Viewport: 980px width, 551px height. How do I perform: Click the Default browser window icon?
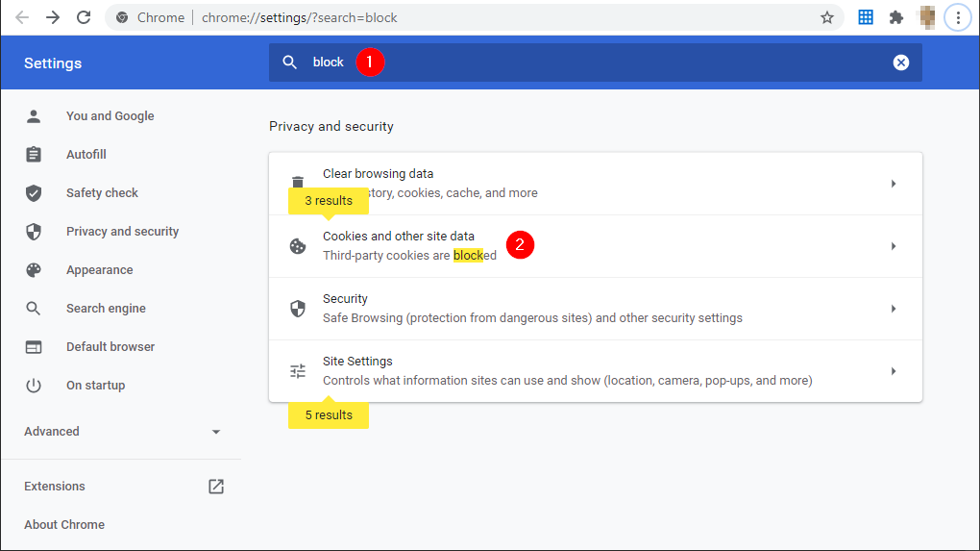coord(34,347)
